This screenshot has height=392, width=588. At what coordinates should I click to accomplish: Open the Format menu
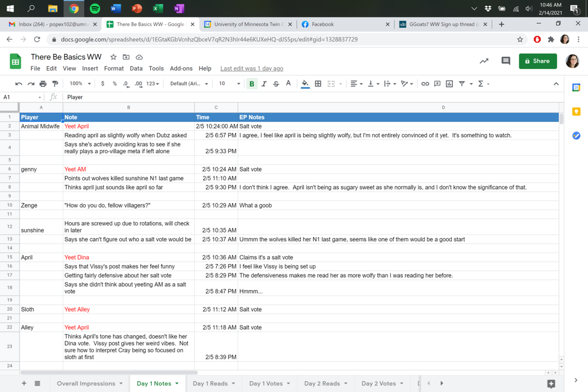(x=114, y=69)
